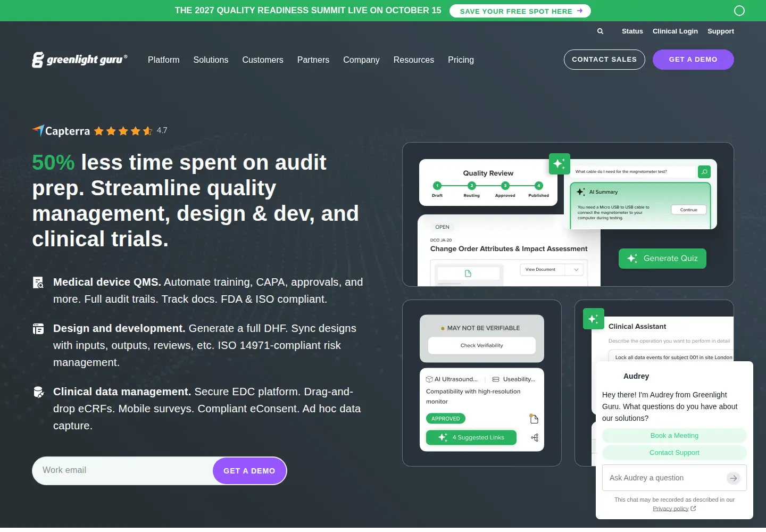Open the Platform menu

pos(164,60)
